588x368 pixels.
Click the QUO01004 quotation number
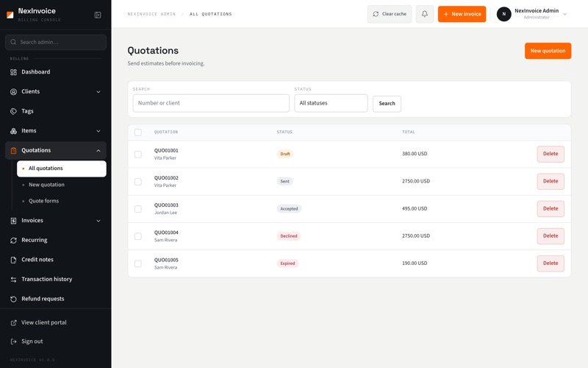tap(166, 233)
